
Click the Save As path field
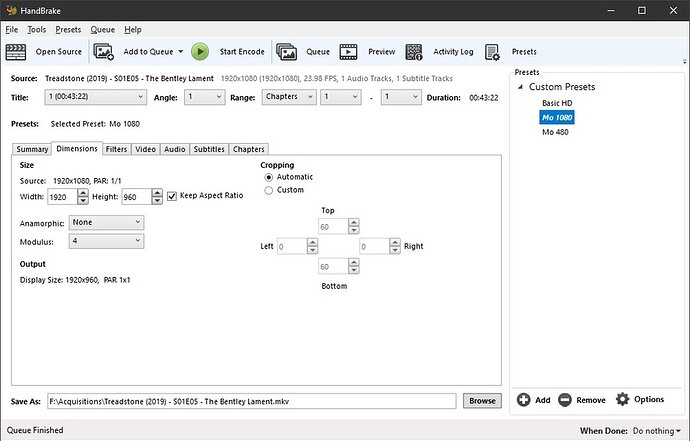click(x=252, y=401)
